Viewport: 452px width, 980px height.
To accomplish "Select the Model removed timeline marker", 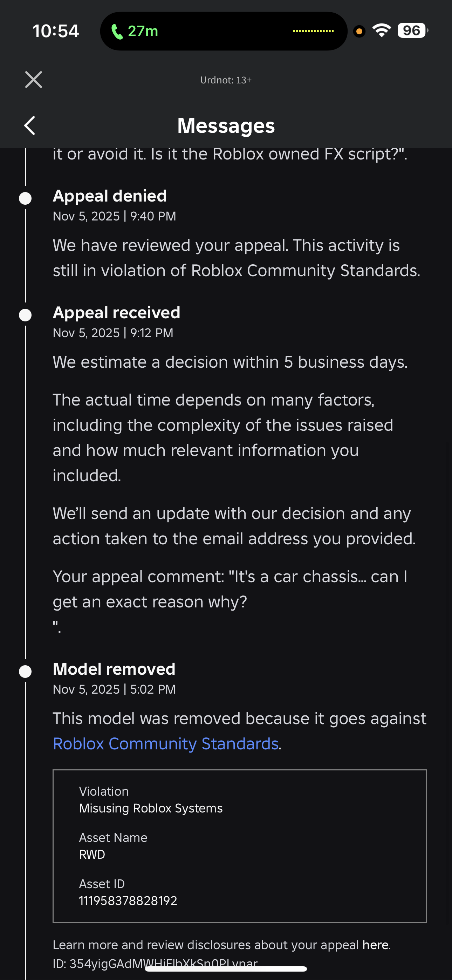I will click(x=25, y=672).
